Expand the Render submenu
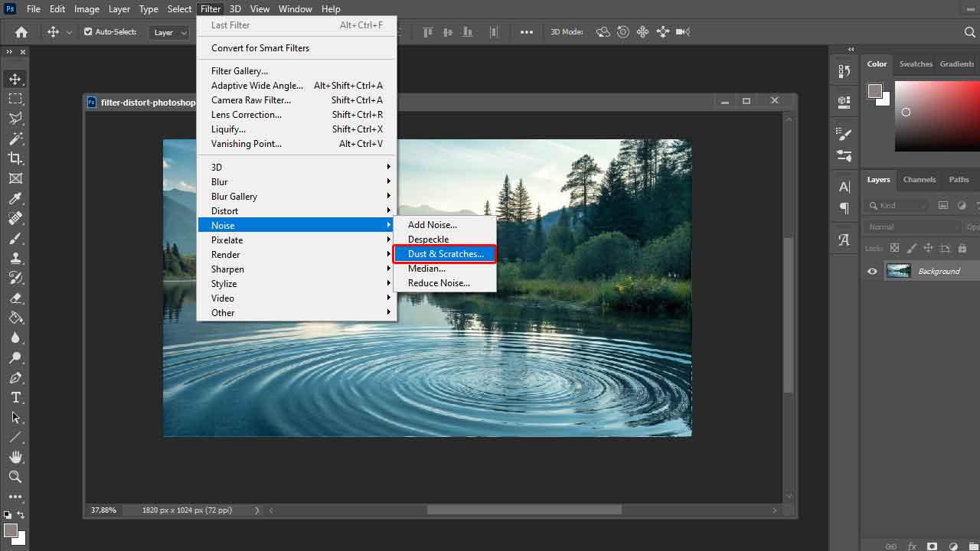The height and width of the screenshot is (551, 980). click(297, 255)
